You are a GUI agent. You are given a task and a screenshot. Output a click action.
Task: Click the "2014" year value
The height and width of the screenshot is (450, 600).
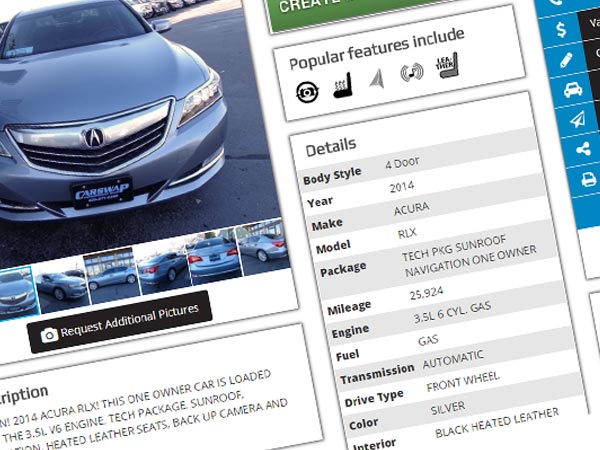[x=402, y=187]
